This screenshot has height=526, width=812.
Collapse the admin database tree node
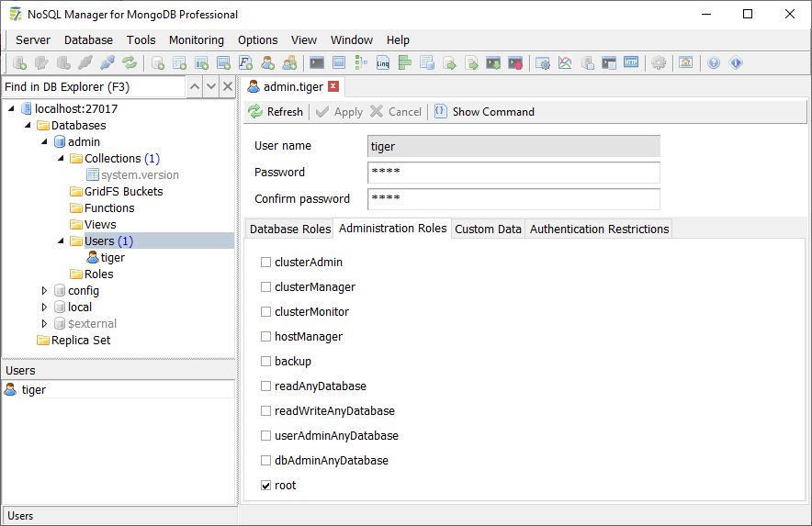click(44, 142)
